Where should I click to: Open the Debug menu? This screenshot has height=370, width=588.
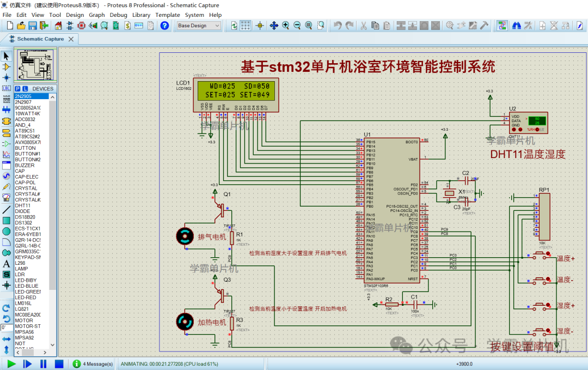(119, 15)
